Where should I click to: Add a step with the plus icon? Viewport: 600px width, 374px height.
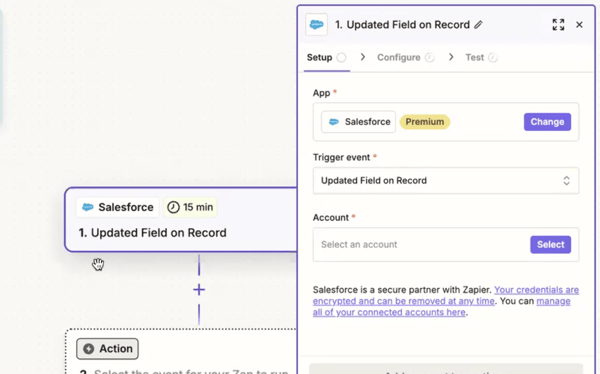tap(199, 290)
